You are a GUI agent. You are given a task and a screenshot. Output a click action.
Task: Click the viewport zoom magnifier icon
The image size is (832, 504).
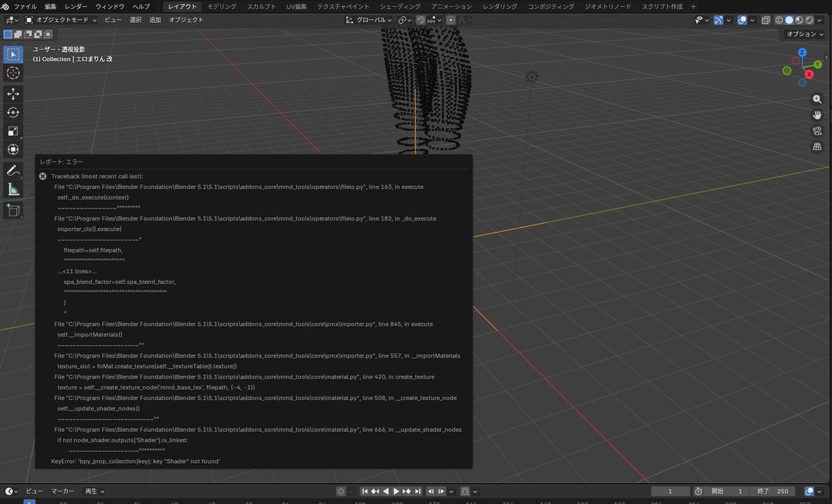coord(817,100)
